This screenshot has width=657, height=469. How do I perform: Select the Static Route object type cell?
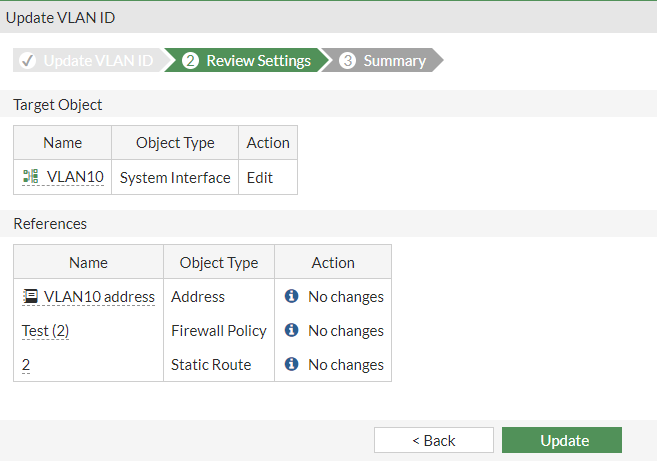point(211,364)
